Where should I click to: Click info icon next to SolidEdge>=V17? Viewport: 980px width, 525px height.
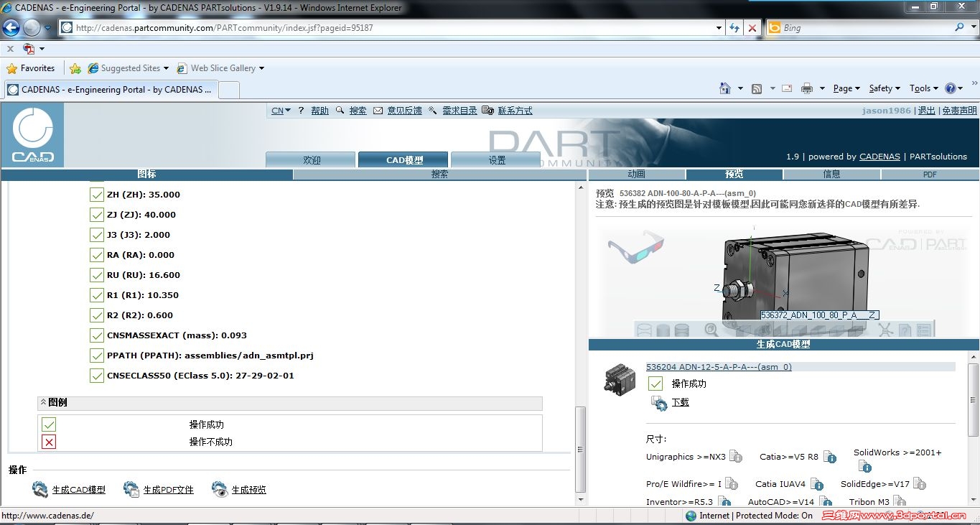(919, 484)
